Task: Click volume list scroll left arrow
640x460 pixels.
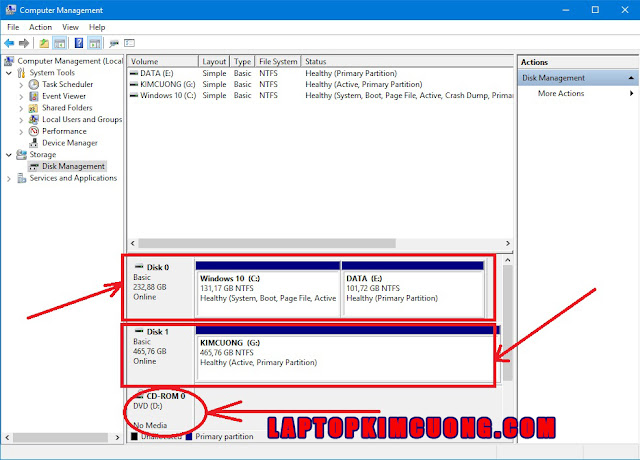Action: [x=133, y=243]
